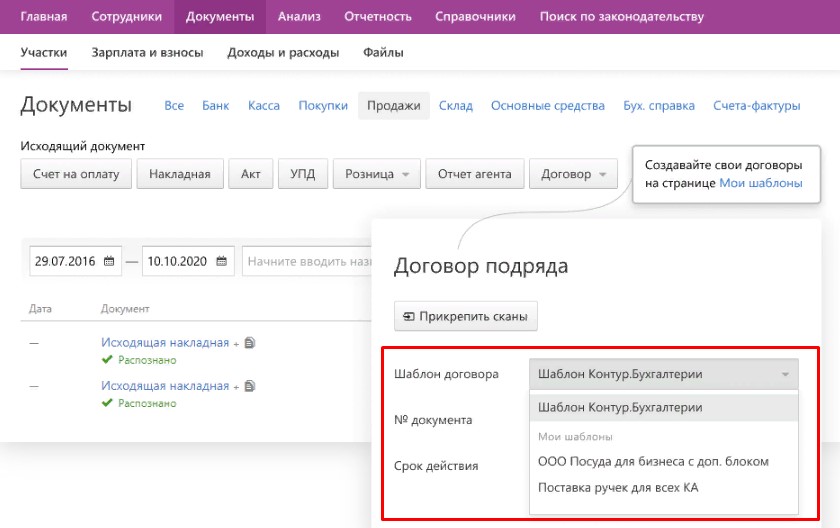The width and height of the screenshot is (840, 528).
Task: Click the Договор подряда heading
Action: point(481,266)
